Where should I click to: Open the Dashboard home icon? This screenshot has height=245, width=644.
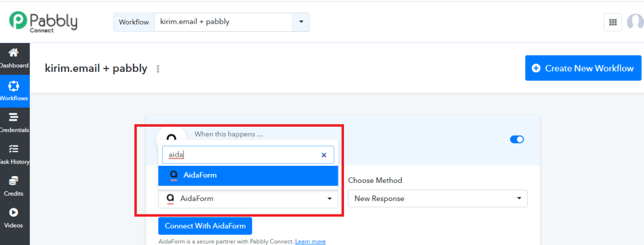tap(14, 53)
